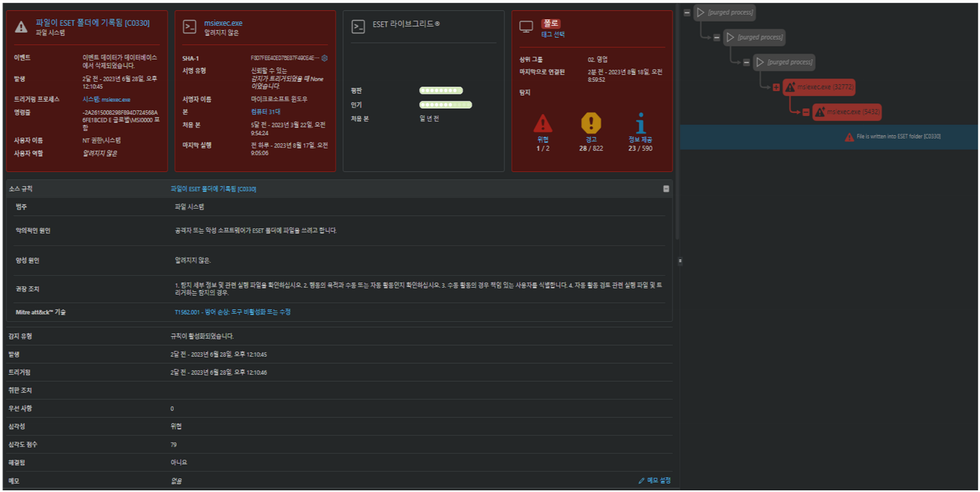
Task: Click the orange 경고 warning icon
Action: coord(591,123)
